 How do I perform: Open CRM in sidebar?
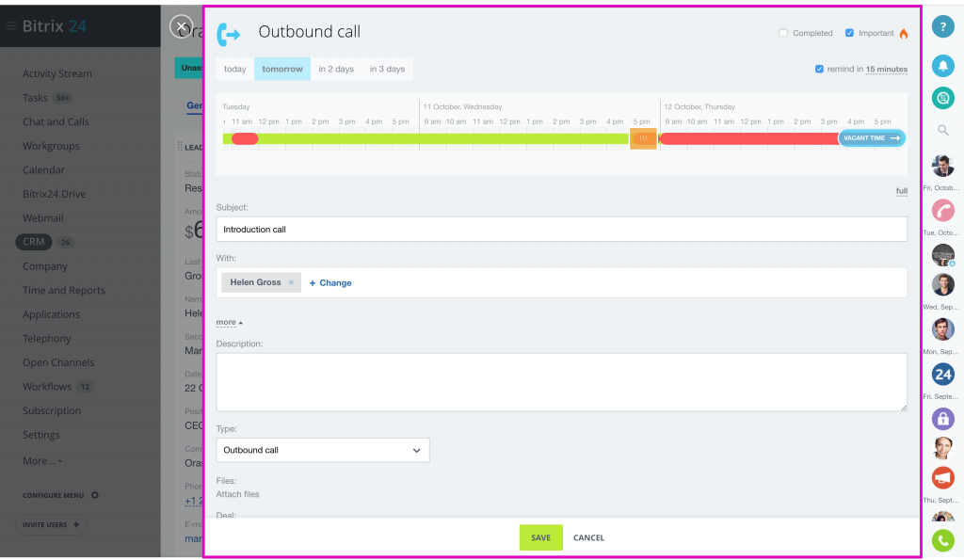(34, 242)
